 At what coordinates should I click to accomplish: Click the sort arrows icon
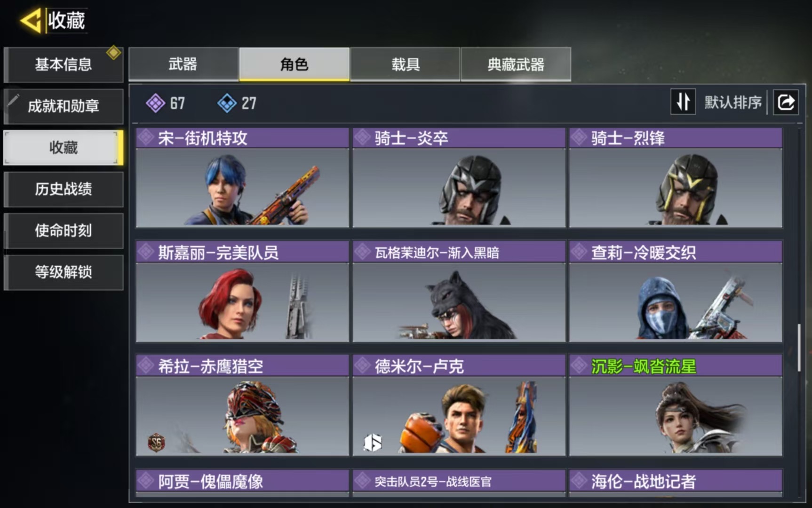pyautogui.click(x=683, y=102)
